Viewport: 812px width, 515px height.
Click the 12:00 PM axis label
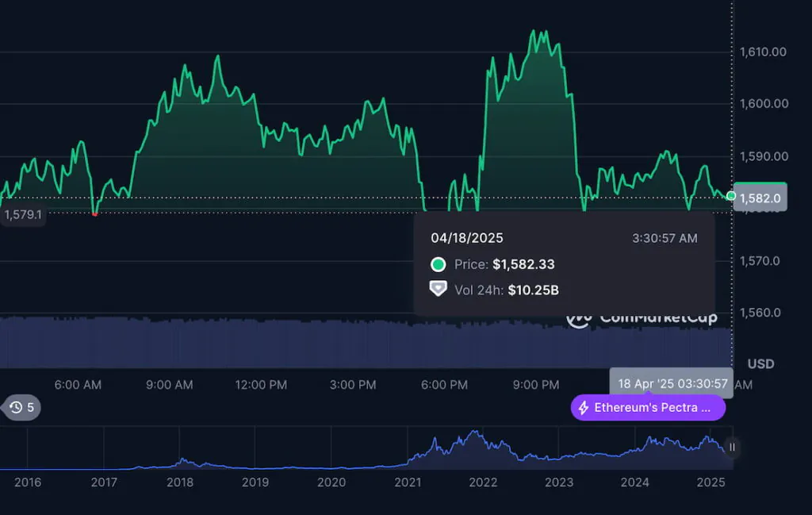[x=261, y=385]
